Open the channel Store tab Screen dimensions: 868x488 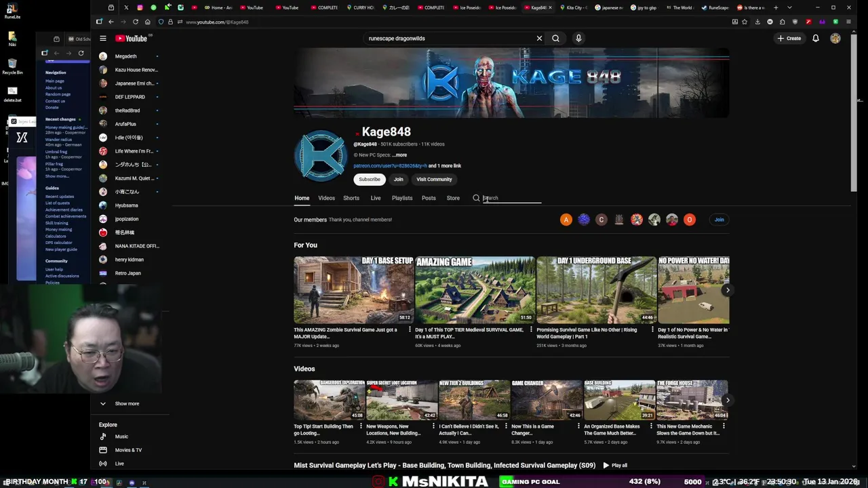click(x=453, y=198)
